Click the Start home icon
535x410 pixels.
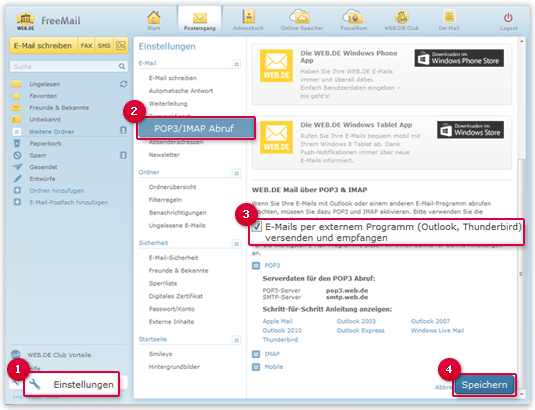pyautogui.click(x=154, y=17)
